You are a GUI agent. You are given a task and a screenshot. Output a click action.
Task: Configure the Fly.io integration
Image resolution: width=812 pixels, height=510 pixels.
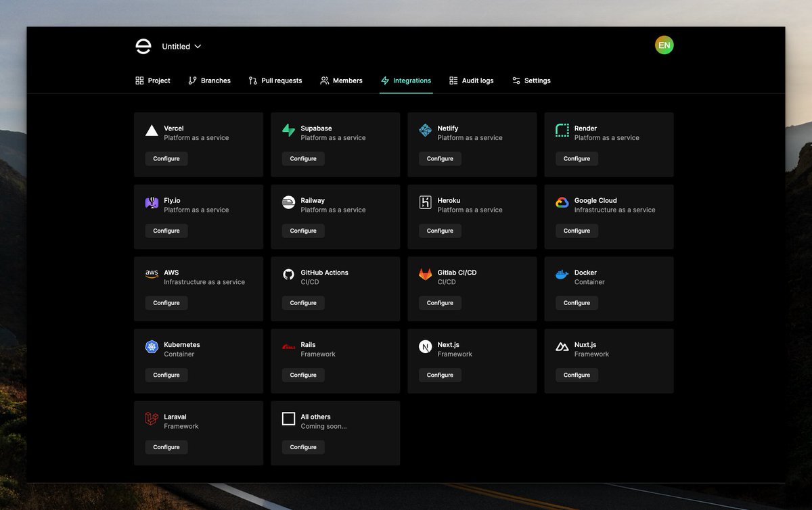[x=166, y=231]
